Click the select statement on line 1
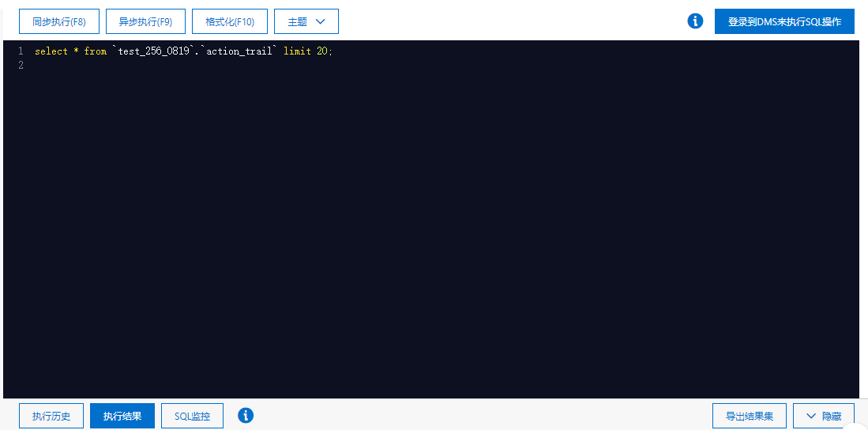The image size is (868, 430). tap(184, 51)
